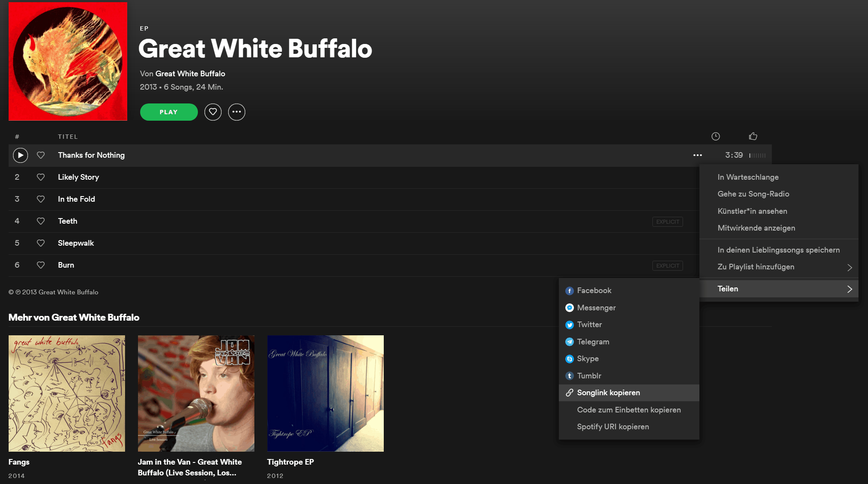The image size is (868, 484).
Task: Click the EXPLICIT tag on Teeth
Action: click(x=667, y=222)
